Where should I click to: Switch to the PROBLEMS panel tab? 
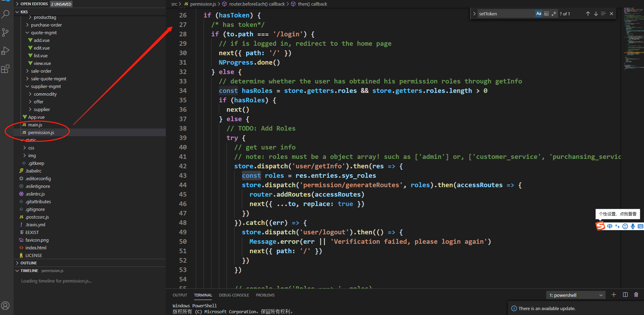pyautogui.click(x=265, y=295)
